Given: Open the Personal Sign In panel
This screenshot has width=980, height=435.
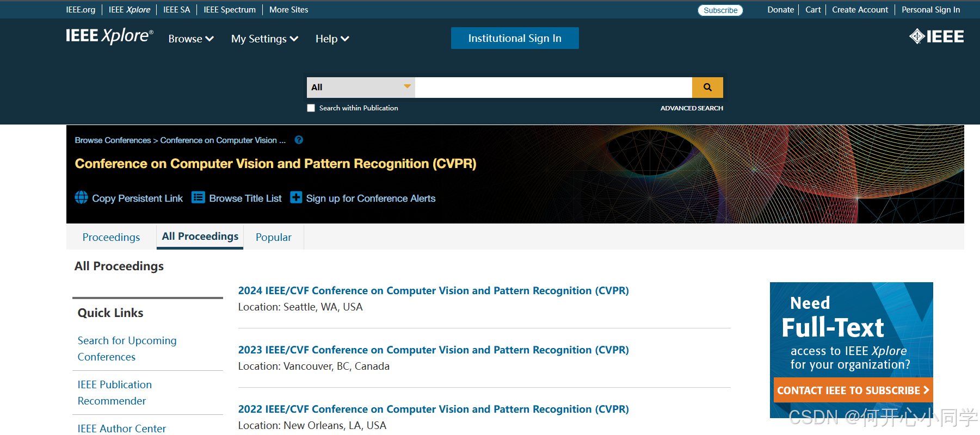Looking at the screenshot, I should tap(930, 10).
